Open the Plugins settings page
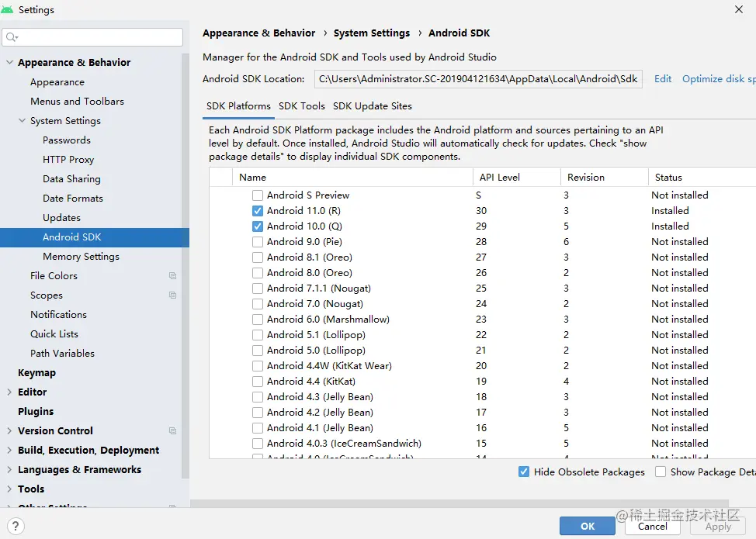The height and width of the screenshot is (539, 756). tap(36, 411)
